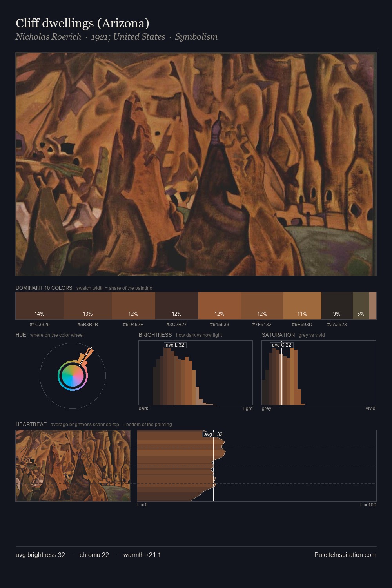Image resolution: width=392 pixels, height=588 pixels.
Task: Click the hex code #915633 label
Action: click(220, 325)
